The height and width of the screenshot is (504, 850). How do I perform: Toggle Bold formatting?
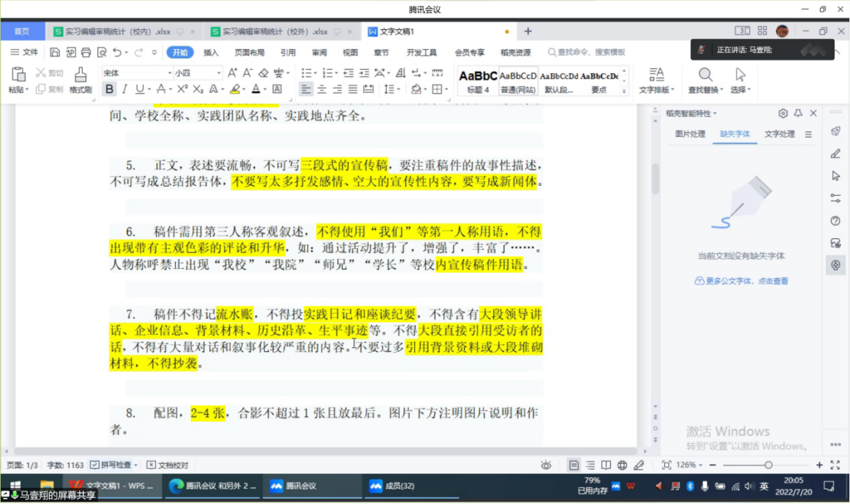pos(109,89)
